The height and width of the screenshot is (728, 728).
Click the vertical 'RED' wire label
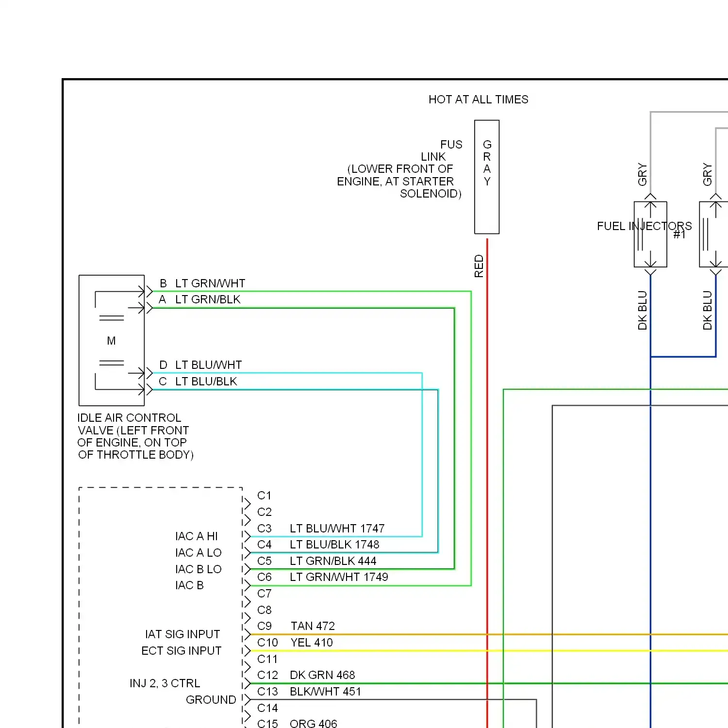tap(479, 266)
